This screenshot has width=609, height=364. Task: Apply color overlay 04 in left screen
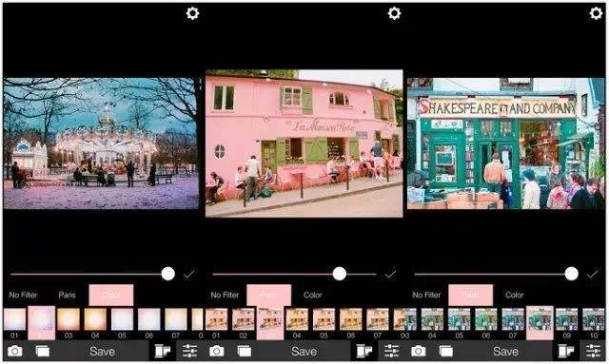95,323
